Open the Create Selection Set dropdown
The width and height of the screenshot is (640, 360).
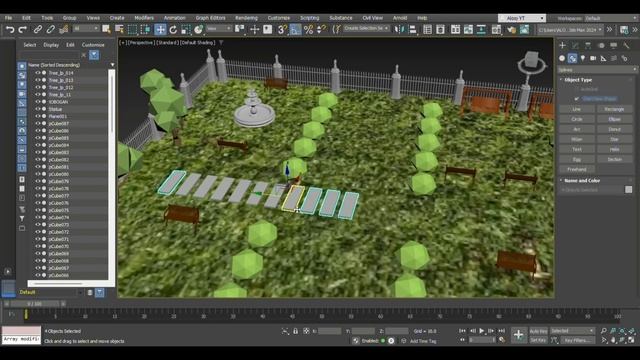366,29
